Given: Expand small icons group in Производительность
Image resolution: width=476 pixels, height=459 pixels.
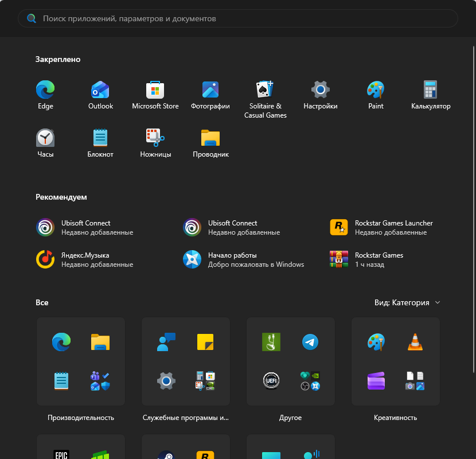Looking at the screenshot, I should coord(100,381).
